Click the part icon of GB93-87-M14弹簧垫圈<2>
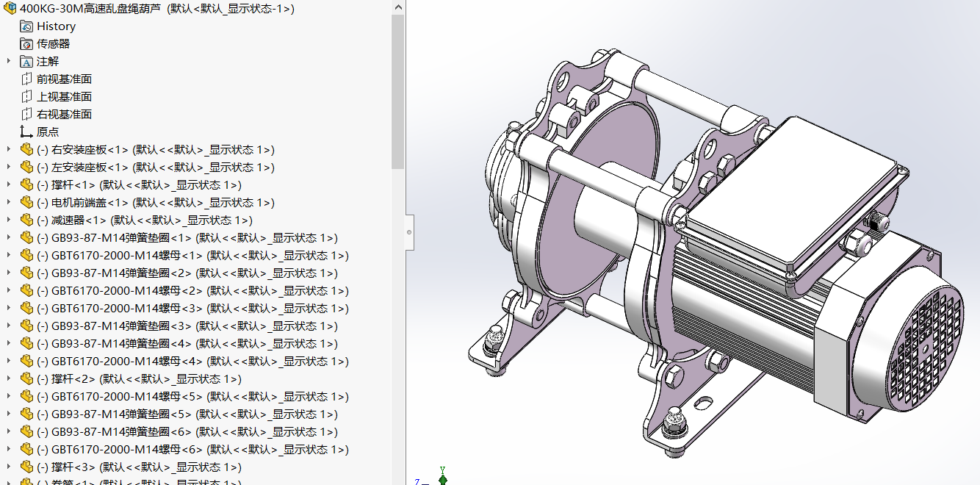 point(27,273)
